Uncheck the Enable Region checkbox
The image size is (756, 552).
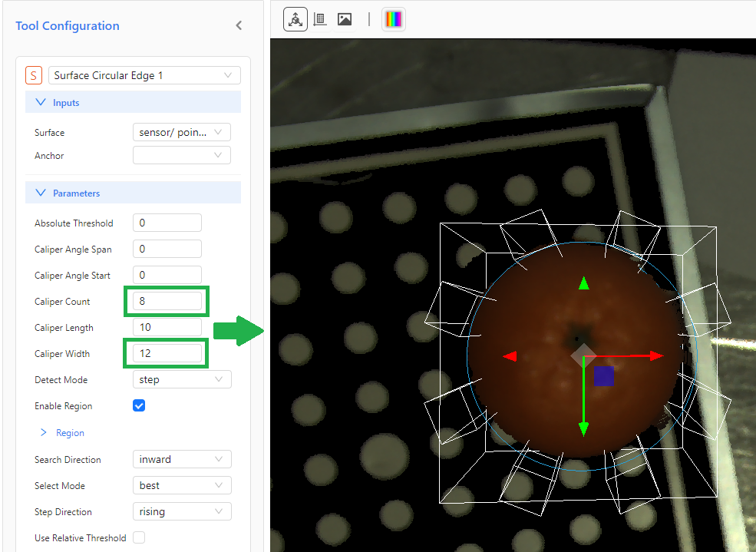click(x=139, y=405)
